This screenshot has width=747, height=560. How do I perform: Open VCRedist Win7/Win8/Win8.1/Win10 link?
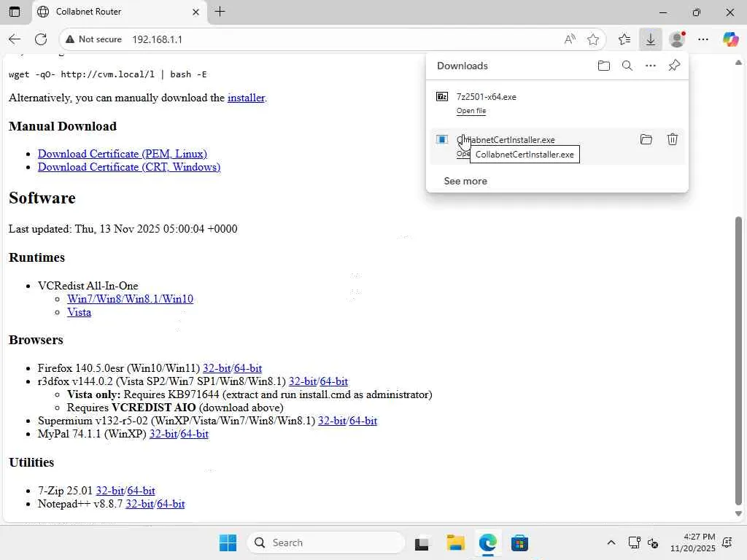130,299
